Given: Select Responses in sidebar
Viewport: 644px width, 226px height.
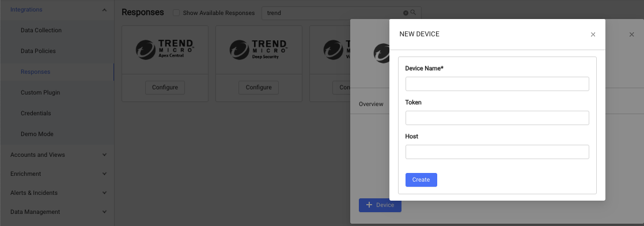Looking at the screenshot, I should pos(35,72).
